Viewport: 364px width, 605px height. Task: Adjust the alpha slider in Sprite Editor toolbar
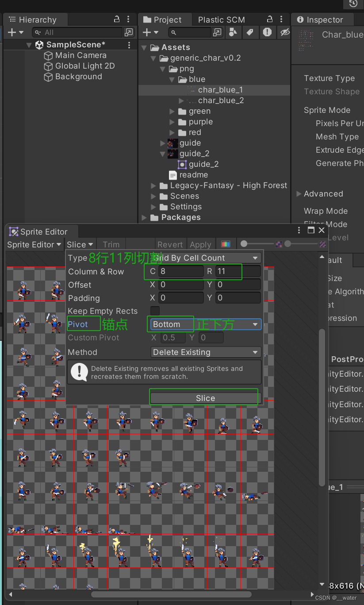click(x=257, y=244)
